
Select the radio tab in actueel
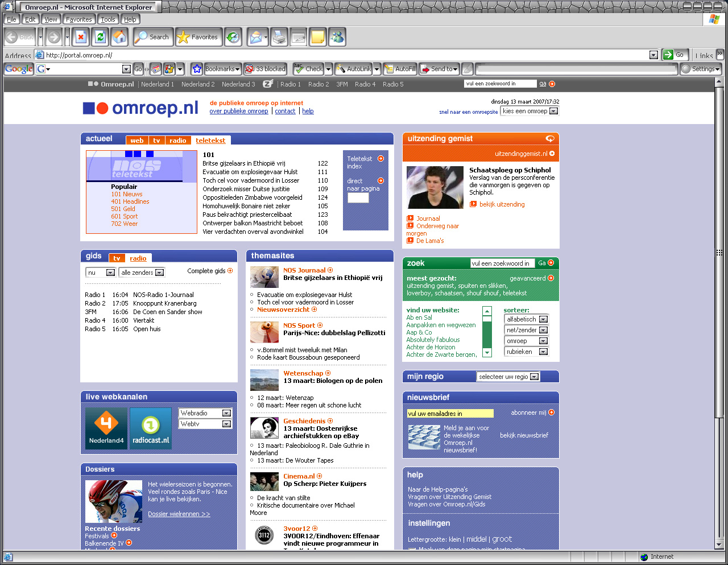[x=177, y=141]
